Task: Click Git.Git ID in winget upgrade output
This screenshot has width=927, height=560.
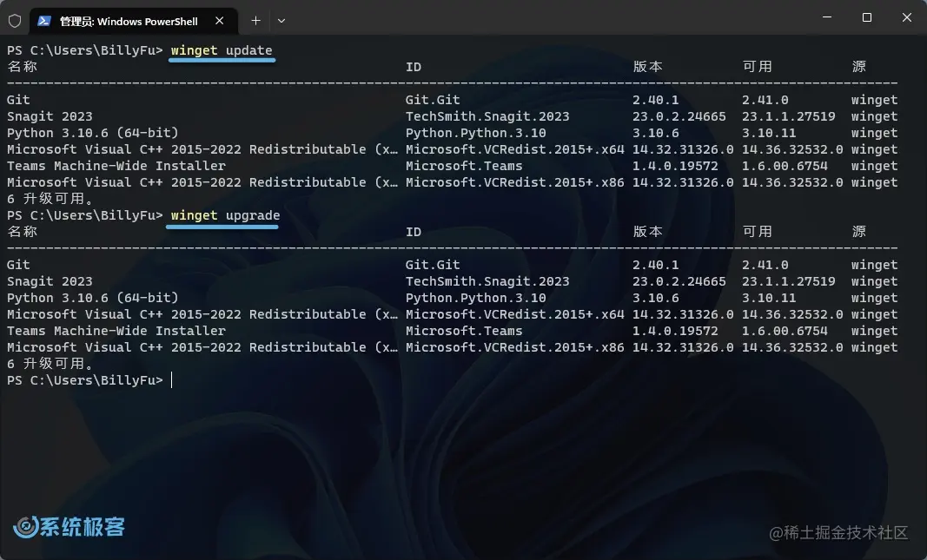Action: pyautogui.click(x=433, y=265)
